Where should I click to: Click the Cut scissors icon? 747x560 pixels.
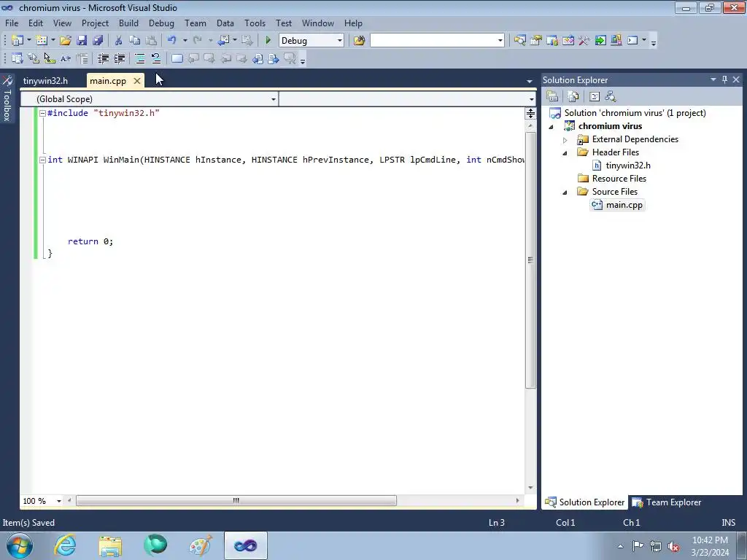(x=119, y=41)
